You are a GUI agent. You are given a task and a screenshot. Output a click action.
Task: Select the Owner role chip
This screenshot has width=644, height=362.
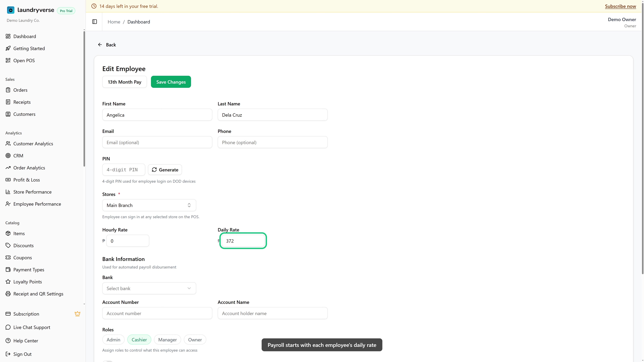click(x=195, y=340)
